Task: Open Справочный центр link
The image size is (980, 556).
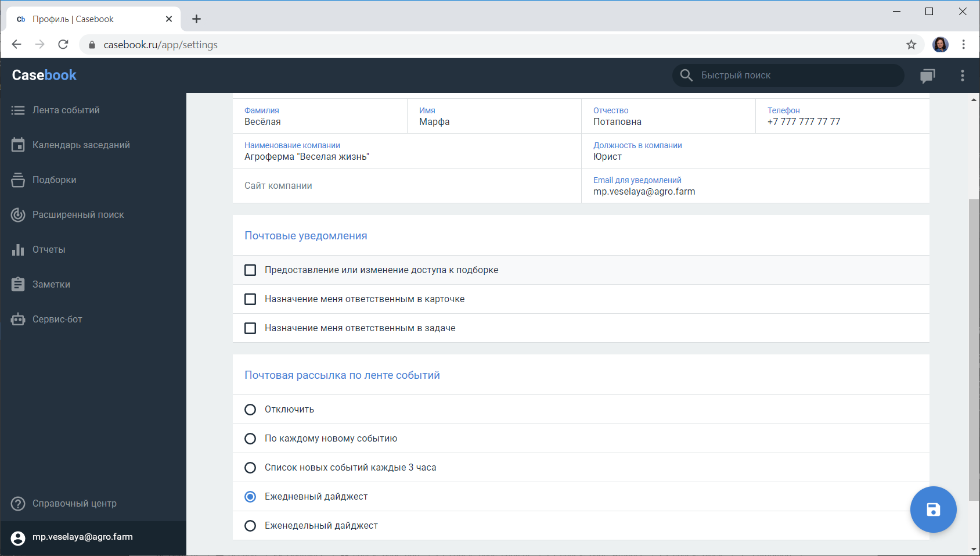Action: pyautogui.click(x=93, y=504)
